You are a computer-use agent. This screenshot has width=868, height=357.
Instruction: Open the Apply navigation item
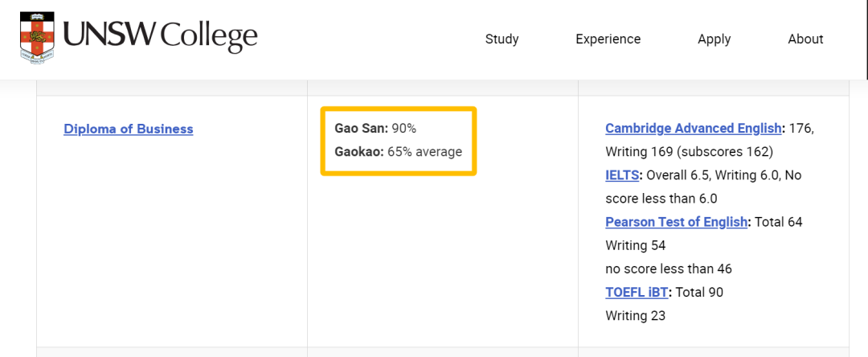tap(714, 39)
